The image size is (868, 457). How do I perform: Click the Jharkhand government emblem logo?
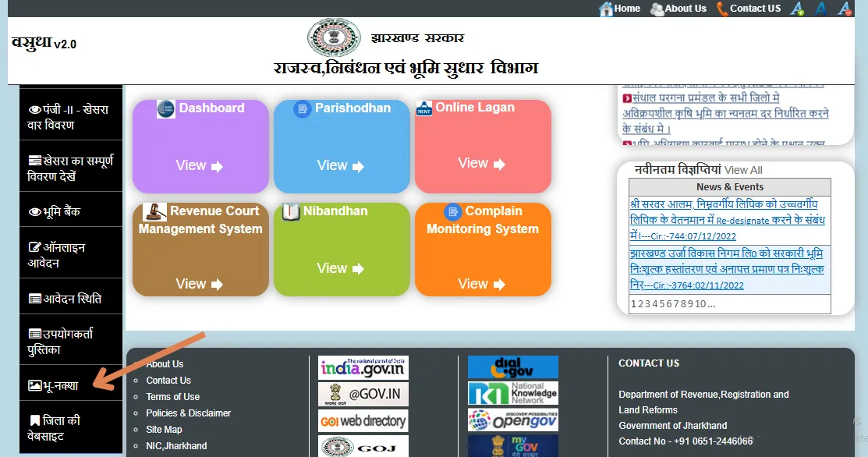[x=334, y=37]
